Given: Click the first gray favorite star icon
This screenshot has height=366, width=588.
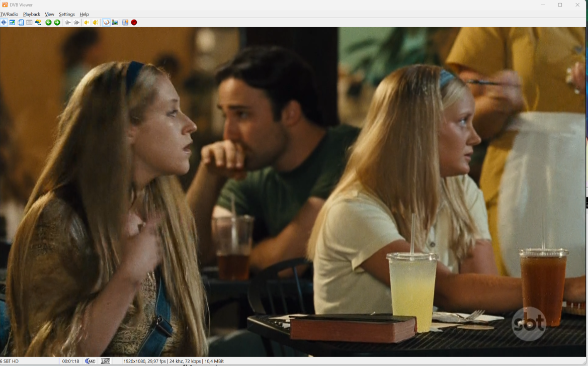Looking at the screenshot, I should coord(68,23).
